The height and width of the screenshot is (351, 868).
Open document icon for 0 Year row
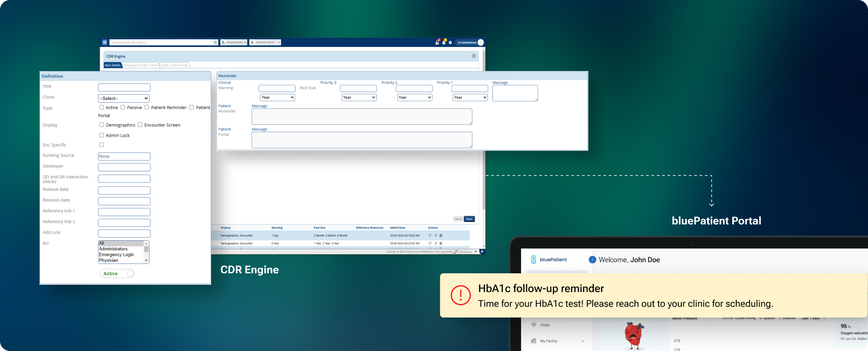pyautogui.click(x=441, y=243)
